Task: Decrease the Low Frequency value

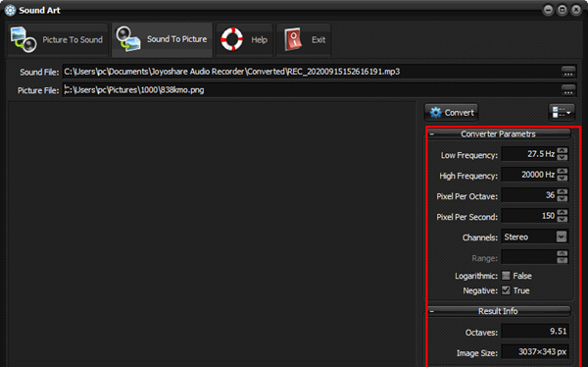Action: click(563, 157)
